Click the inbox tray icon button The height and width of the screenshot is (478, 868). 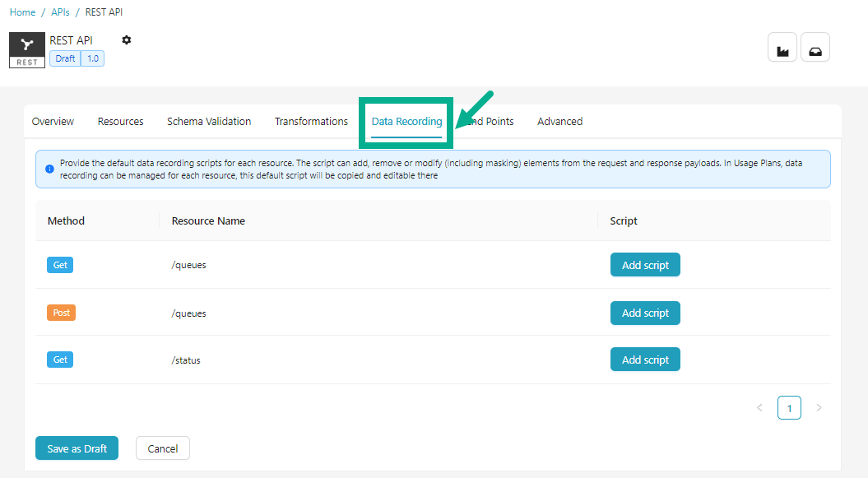[815, 48]
